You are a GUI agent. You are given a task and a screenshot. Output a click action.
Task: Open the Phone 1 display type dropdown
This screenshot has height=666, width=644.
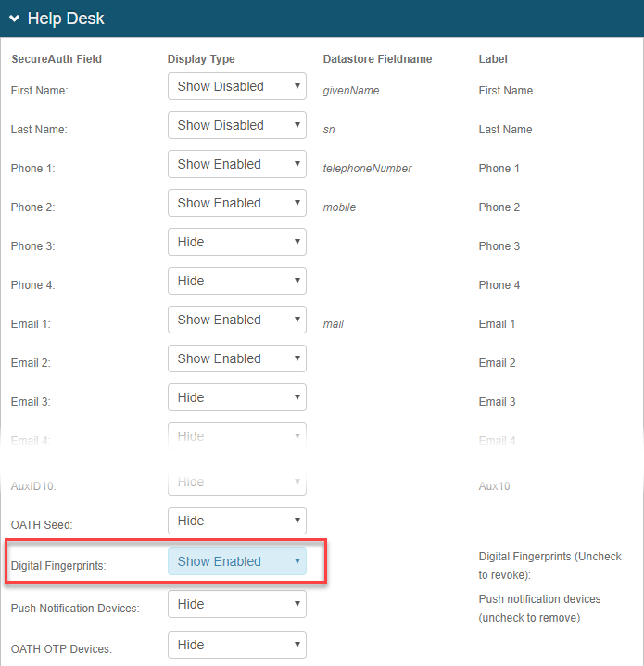pos(236,165)
